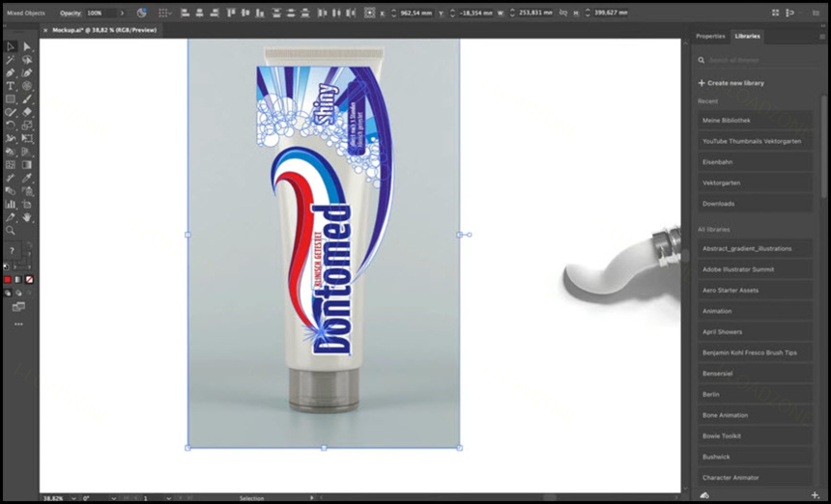
Task: Open the artboard number dropdown
Action: (168, 498)
